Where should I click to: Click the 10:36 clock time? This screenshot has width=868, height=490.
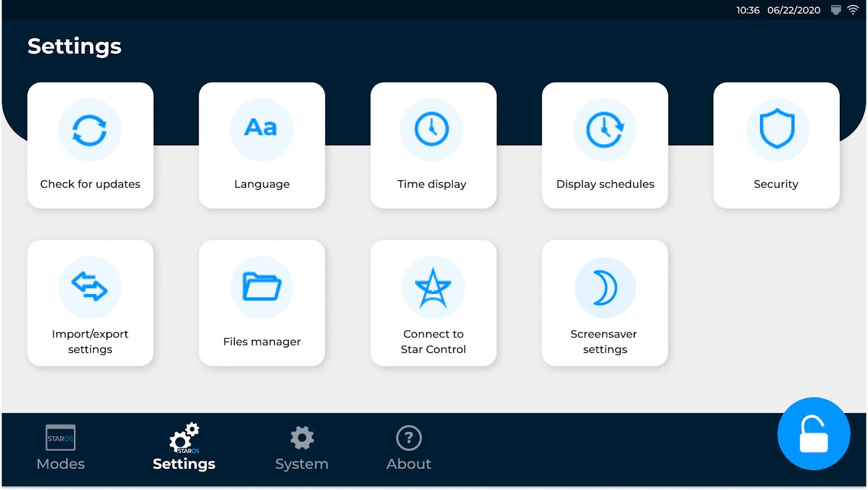click(748, 10)
